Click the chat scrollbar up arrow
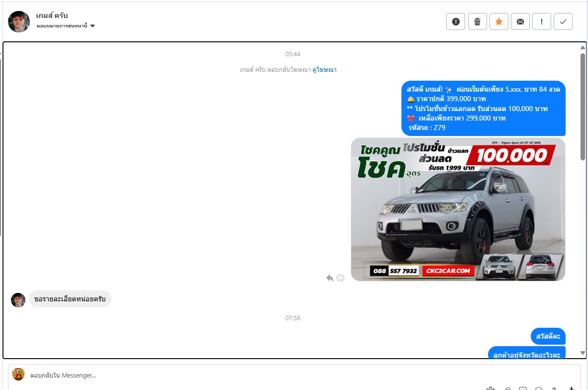This screenshot has width=588, height=390. pyautogui.click(x=583, y=48)
